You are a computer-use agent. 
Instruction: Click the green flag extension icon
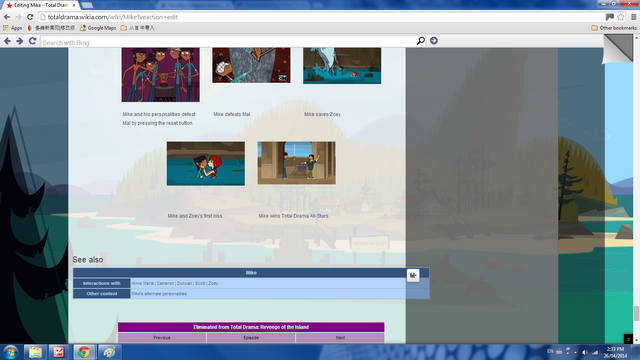pos(610,17)
